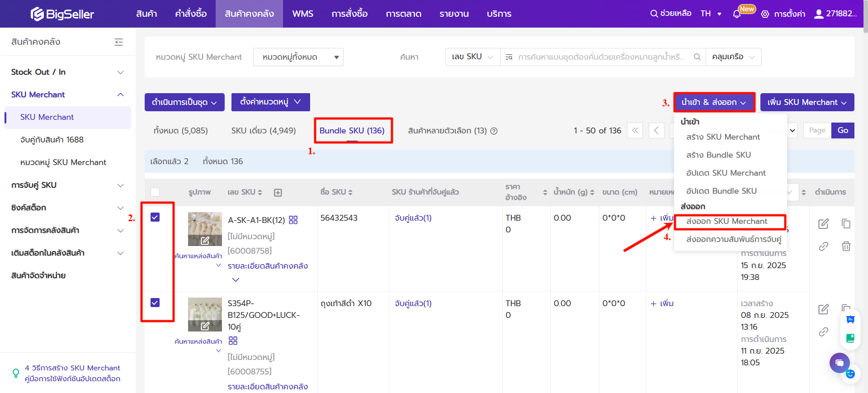The image size is (868, 393).
Task: Open the 4 วิธีการสร้าง SKU Merchant guide link
Action: [72, 368]
